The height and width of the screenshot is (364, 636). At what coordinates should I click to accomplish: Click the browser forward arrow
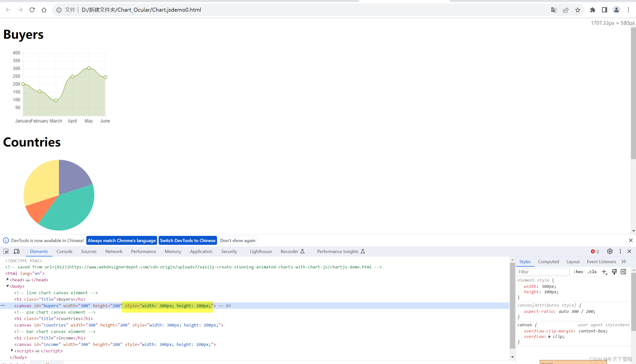tap(20, 10)
